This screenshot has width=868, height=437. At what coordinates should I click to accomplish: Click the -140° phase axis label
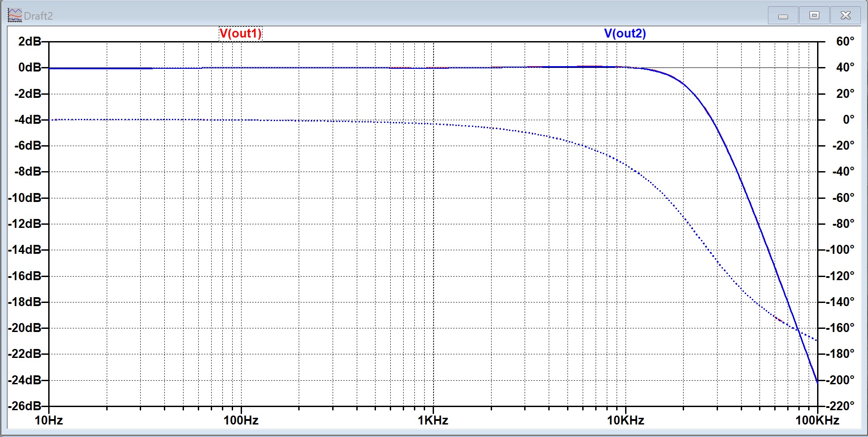coord(841,302)
